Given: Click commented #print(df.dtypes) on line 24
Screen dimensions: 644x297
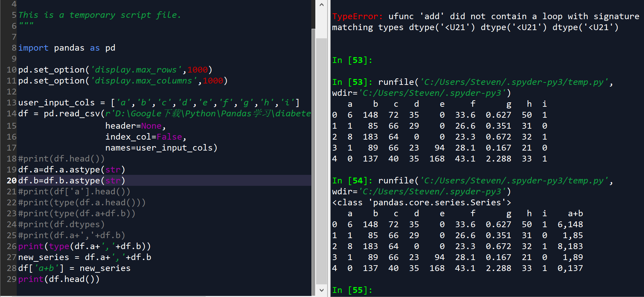Looking at the screenshot, I should pos(61,224).
